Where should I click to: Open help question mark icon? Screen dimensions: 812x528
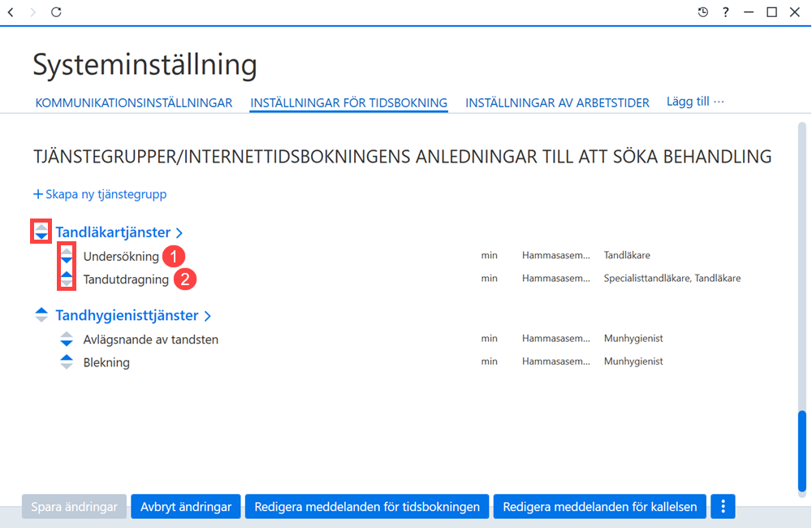725,12
